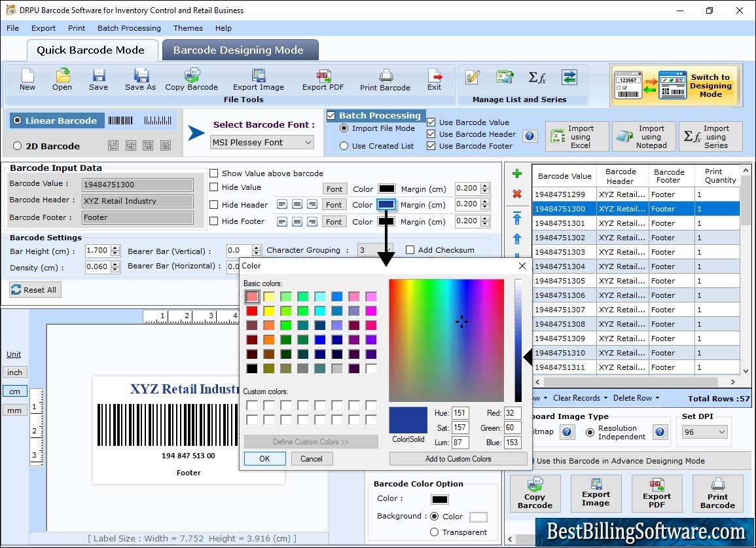Click Import using Notepad
Screen dimensions: 756x548
coord(643,137)
